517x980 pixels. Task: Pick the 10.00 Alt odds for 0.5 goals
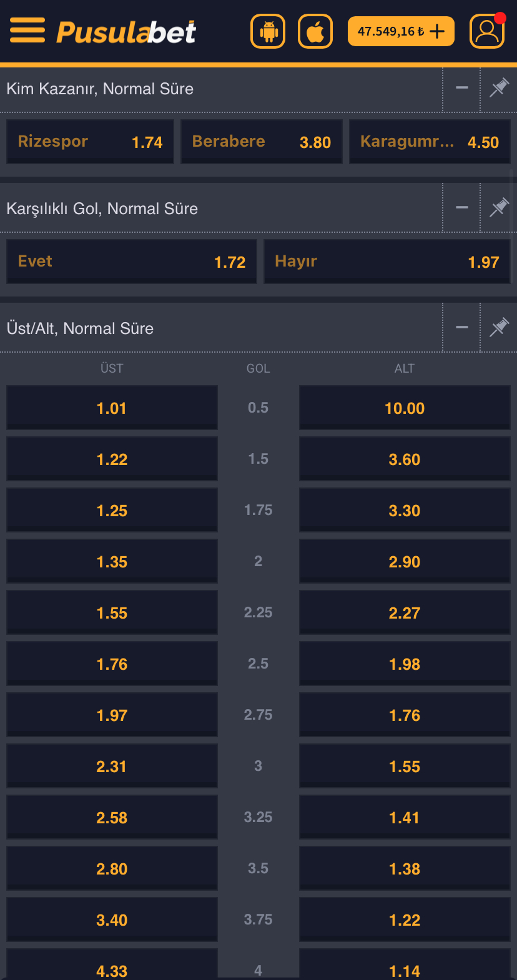point(404,408)
